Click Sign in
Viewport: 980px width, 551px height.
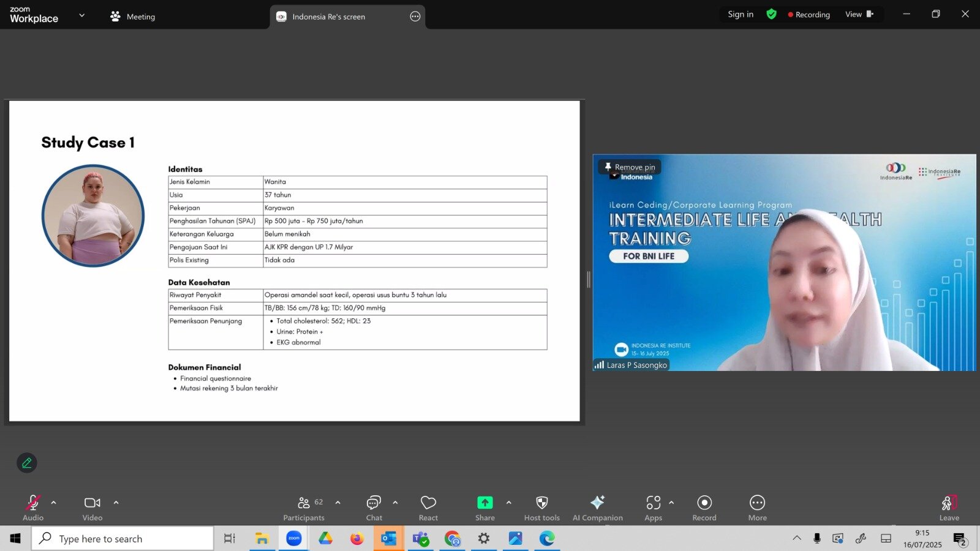741,14
